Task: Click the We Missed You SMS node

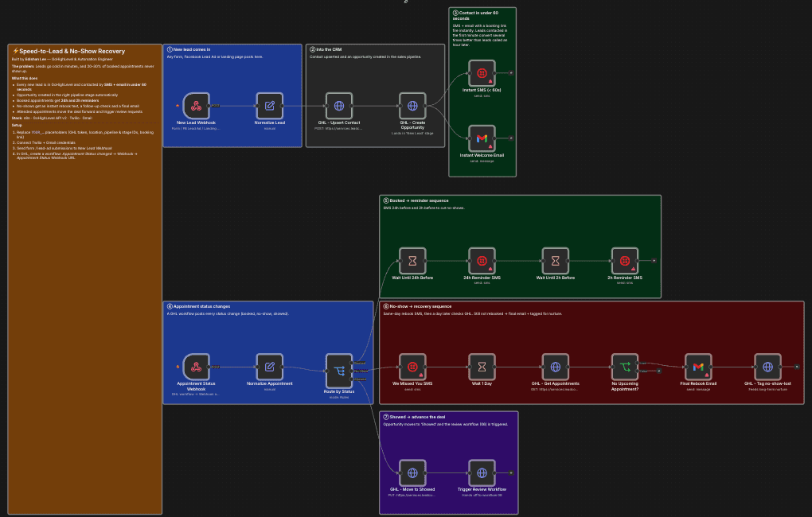Action: pyautogui.click(x=412, y=367)
